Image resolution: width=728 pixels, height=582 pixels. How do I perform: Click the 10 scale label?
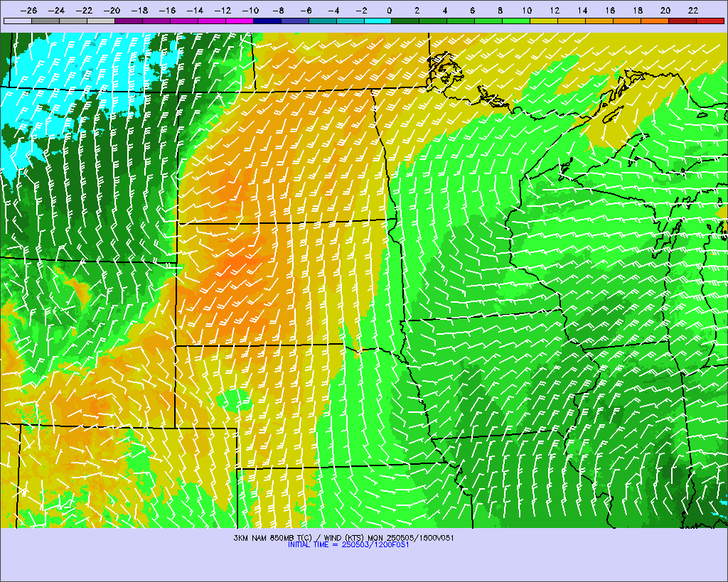coord(527,10)
